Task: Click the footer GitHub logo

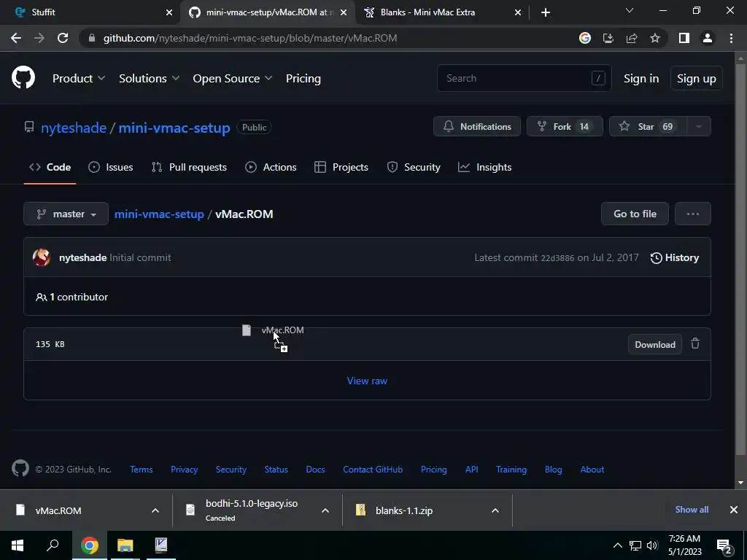Action: [x=20, y=469]
